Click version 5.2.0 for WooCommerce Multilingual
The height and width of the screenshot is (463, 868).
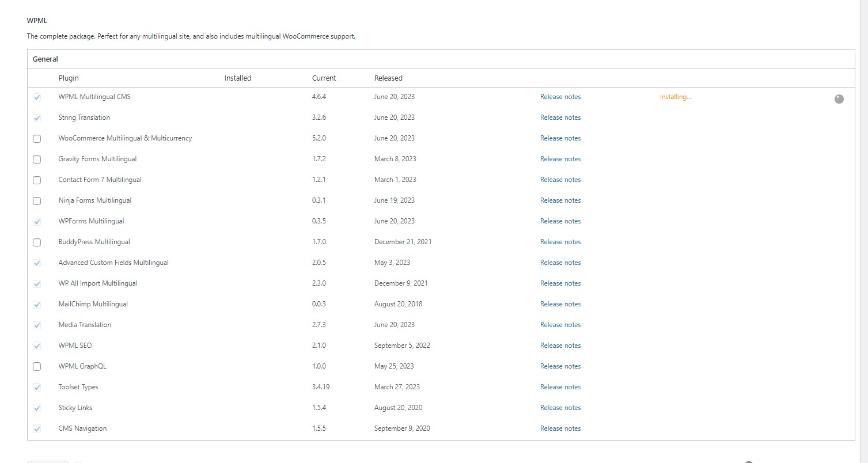(319, 138)
